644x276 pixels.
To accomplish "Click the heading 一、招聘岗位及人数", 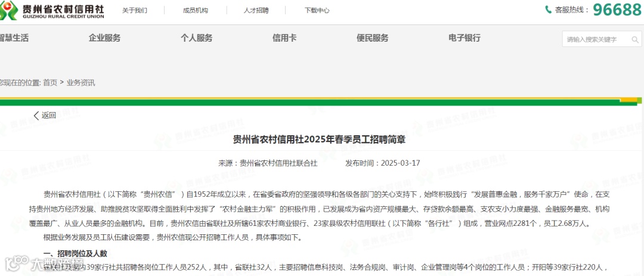I will pos(76,253).
